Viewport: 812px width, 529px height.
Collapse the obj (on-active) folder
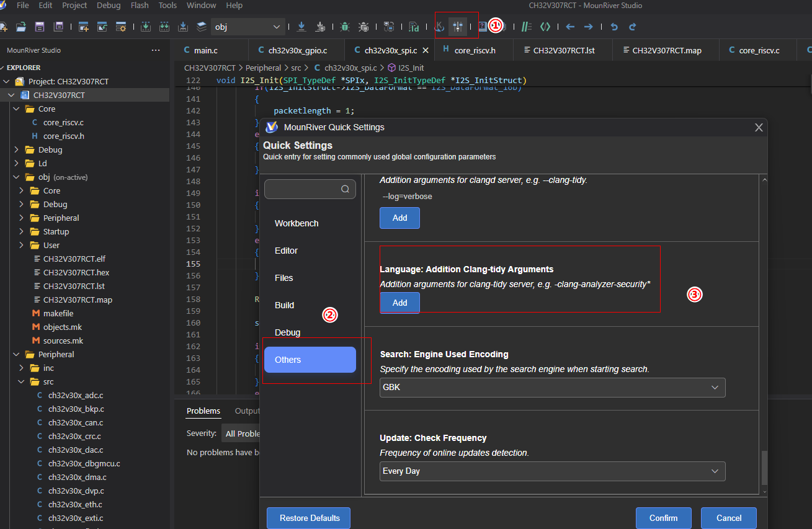17,177
